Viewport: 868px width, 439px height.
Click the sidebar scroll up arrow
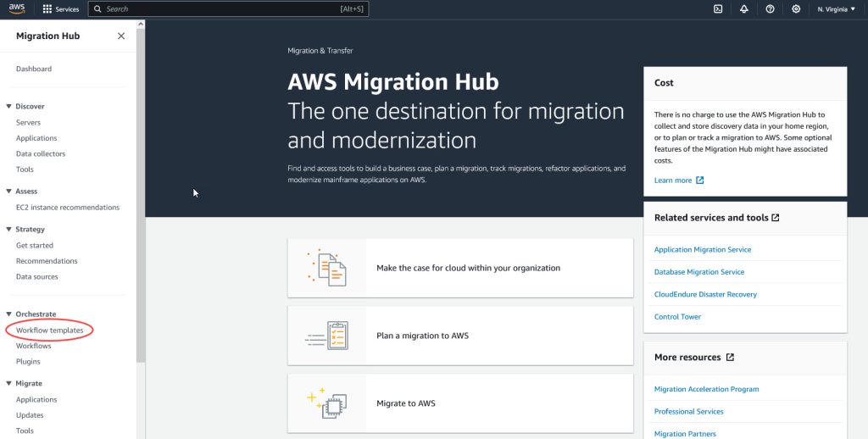pyautogui.click(x=141, y=24)
